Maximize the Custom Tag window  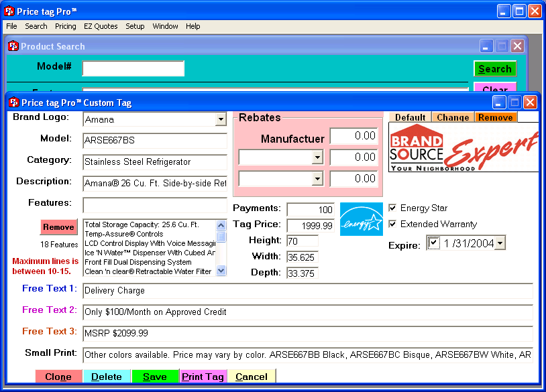(514, 103)
